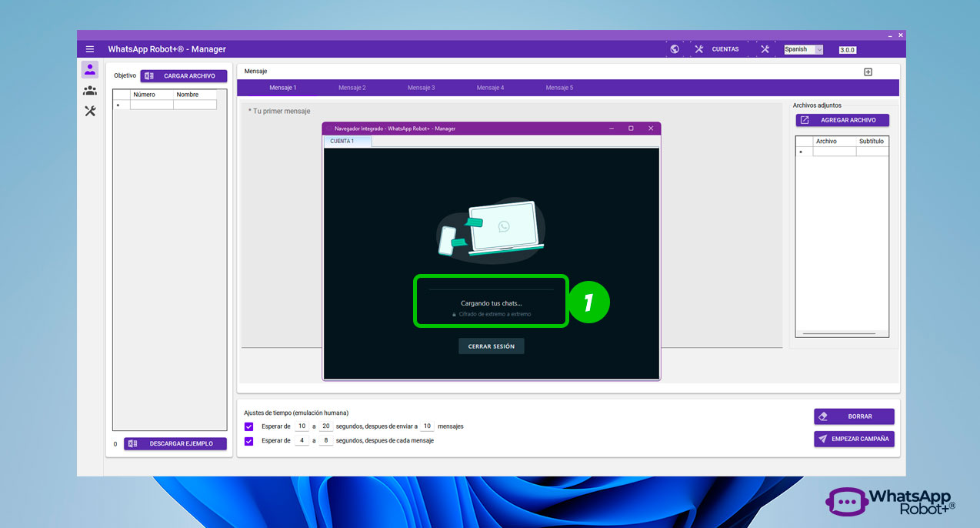
Task: Click the 'Objetivo' label
Action: [125, 76]
